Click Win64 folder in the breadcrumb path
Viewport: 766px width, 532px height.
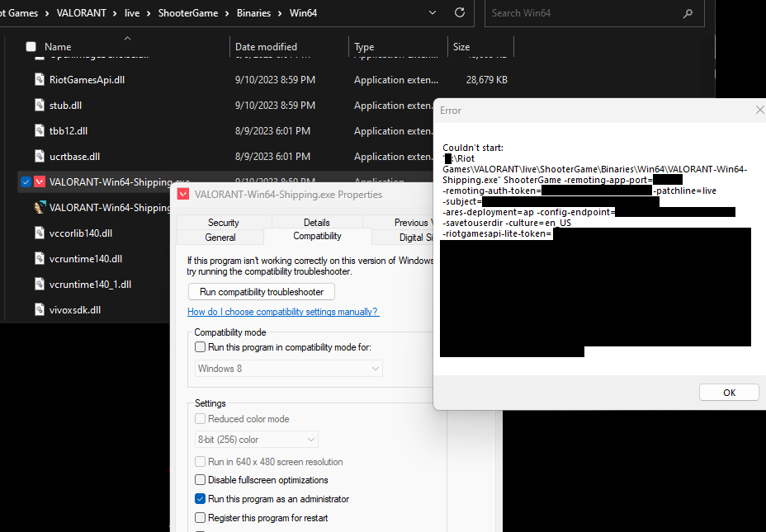303,13
